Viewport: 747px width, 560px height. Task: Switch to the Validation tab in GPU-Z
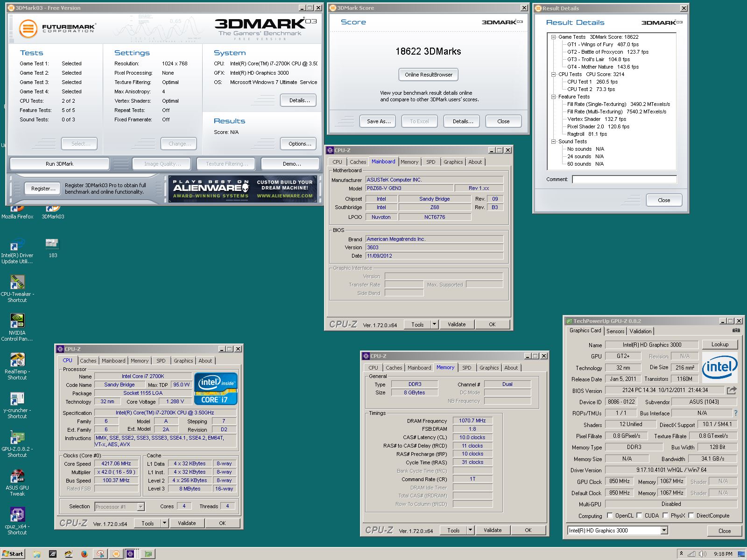click(640, 331)
